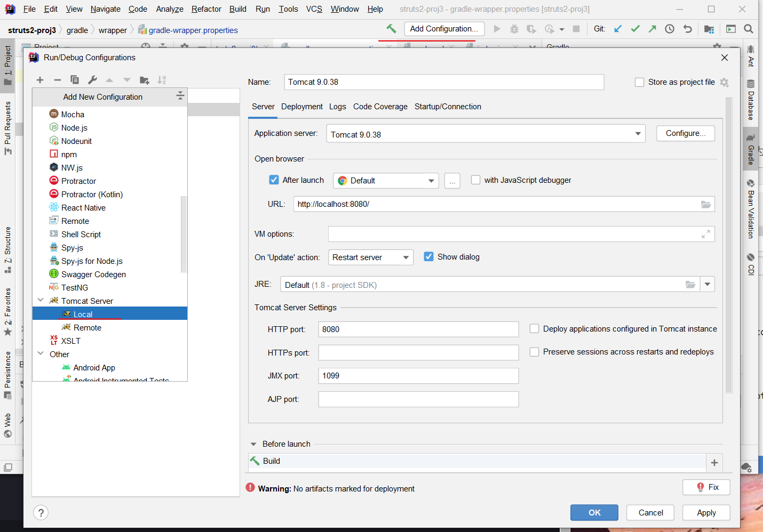Open the Refactor menu

point(206,9)
